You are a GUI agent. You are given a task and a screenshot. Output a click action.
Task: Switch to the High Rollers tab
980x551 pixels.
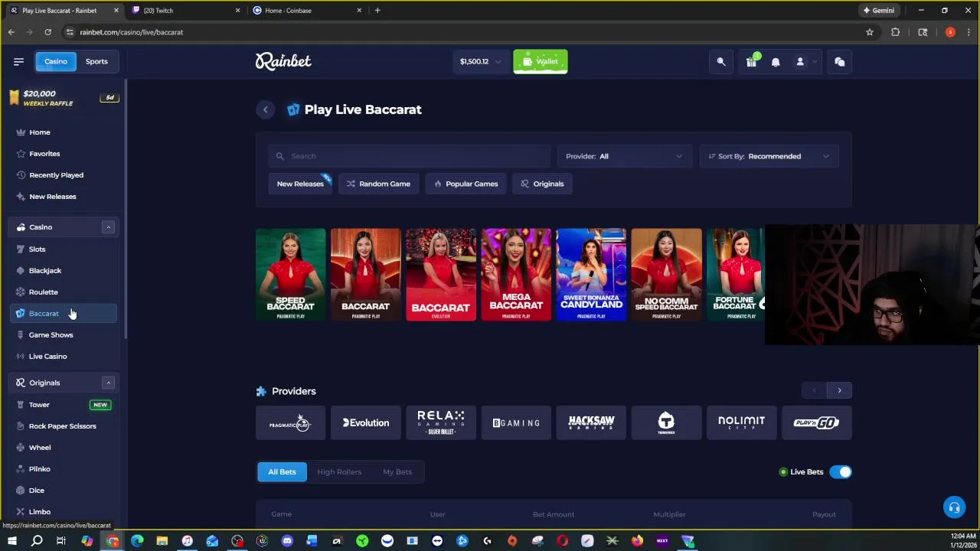[339, 472]
